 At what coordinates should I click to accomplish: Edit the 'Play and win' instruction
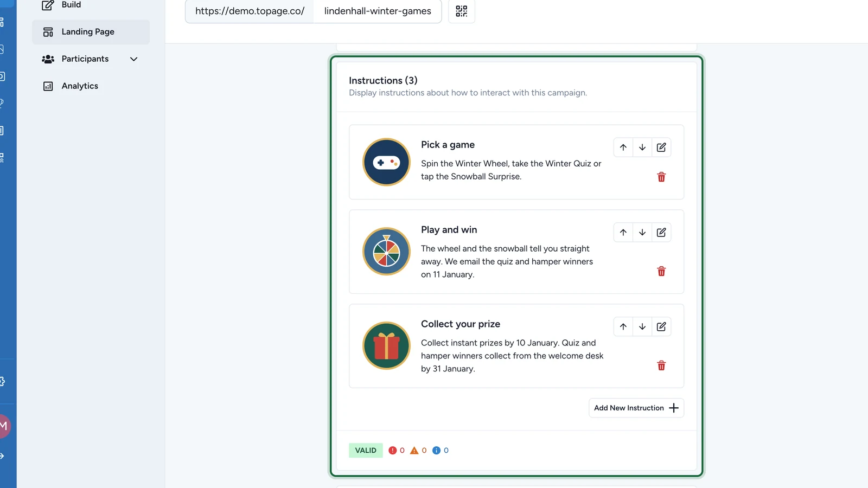661,233
